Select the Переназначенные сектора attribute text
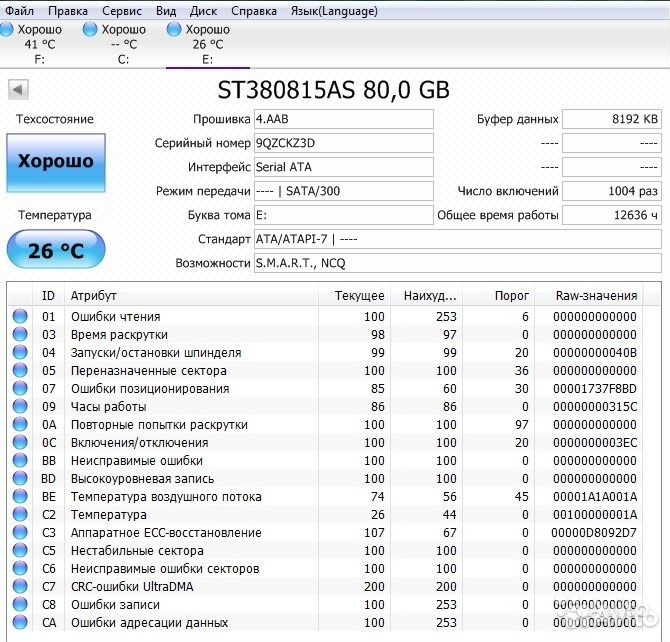670x642 pixels. click(x=149, y=371)
